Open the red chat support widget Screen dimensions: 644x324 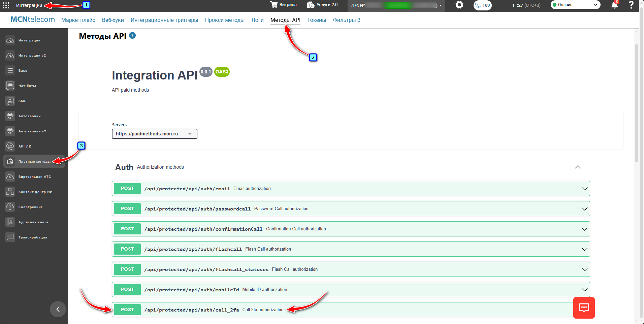(x=584, y=307)
